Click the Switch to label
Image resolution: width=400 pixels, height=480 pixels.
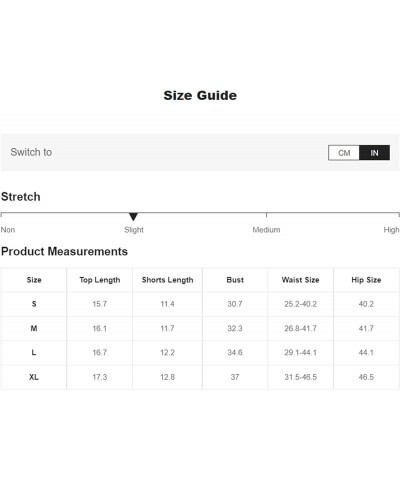(x=31, y=152)
